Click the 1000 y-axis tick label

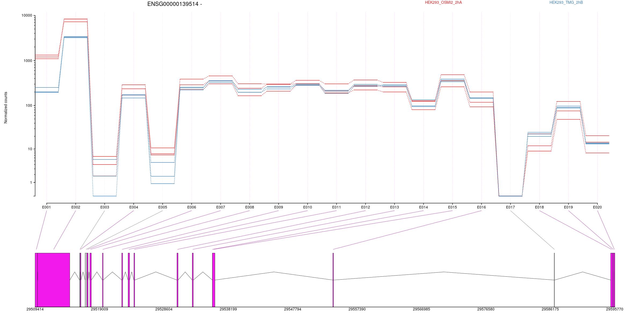click(x=28, y=61)
